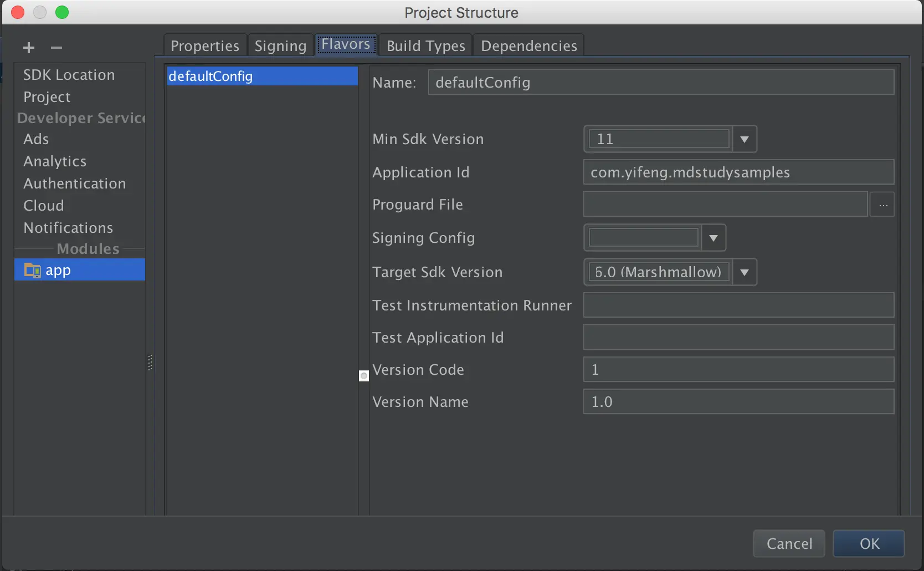924x571 pixels.
Task: Click the Cancel button
Action: (789, 543)
